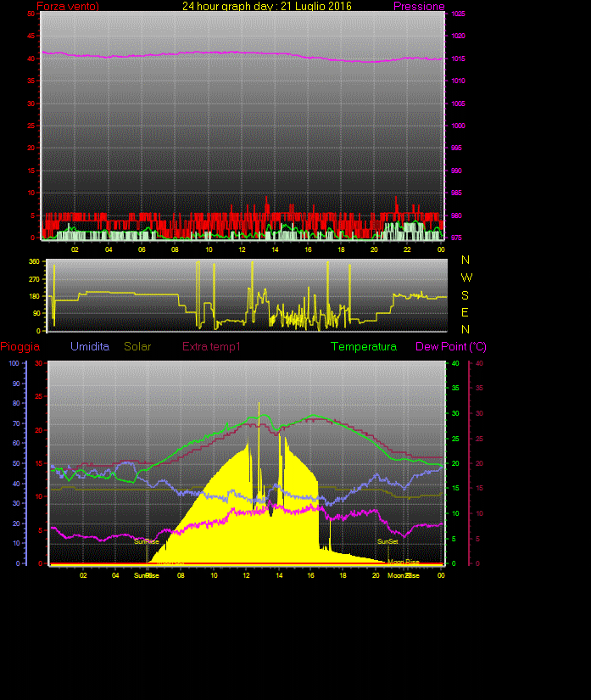Image resolution: width=591 pixels, height=700 pixels.
Task: Click the red 'Forza vento' axis label
Action: 68,7
